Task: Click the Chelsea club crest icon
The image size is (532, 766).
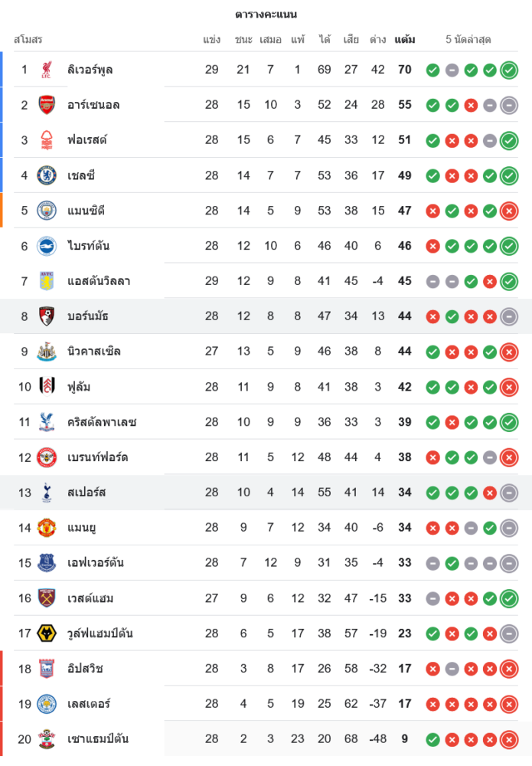Action: [47, 175]
